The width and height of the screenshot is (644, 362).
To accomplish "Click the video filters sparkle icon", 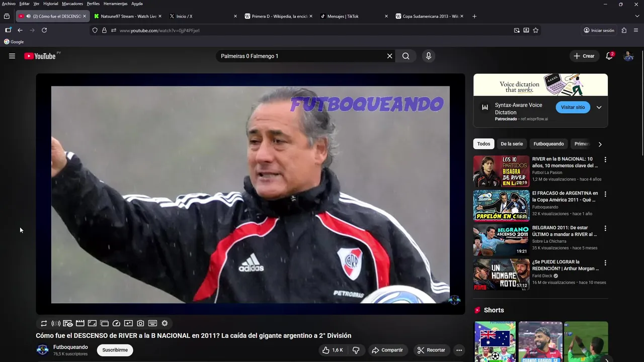I will pyautogui.click(x=128, y=323).
